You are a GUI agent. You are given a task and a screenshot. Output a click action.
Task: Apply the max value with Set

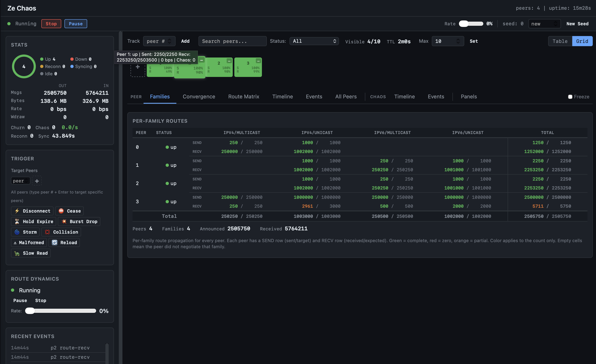click(x=474, y=41)
